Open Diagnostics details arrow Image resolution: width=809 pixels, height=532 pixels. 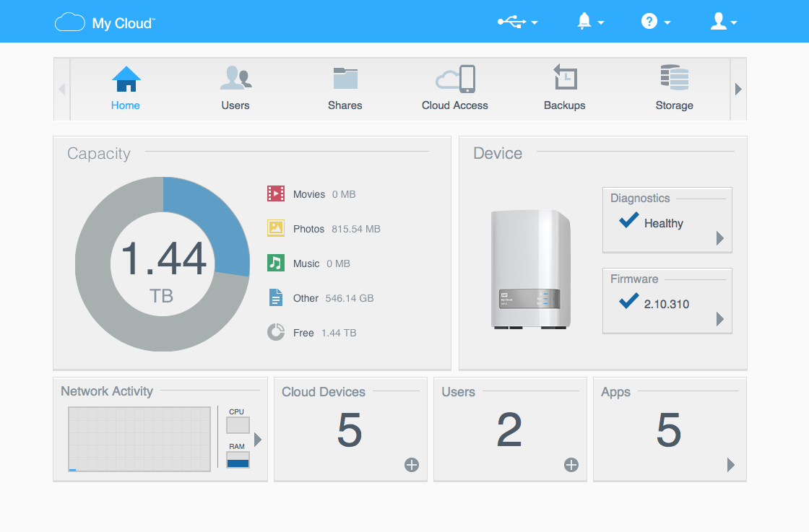click(x=720, y=238)
